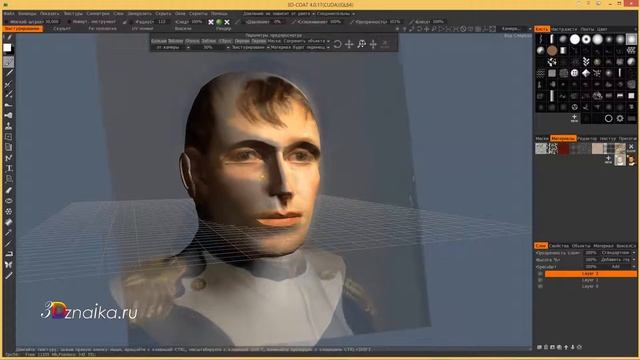This screenshot has height=360, width=640.
Task: Add new material with plus button
Action: pyautogui.click(x=609, y=160)
